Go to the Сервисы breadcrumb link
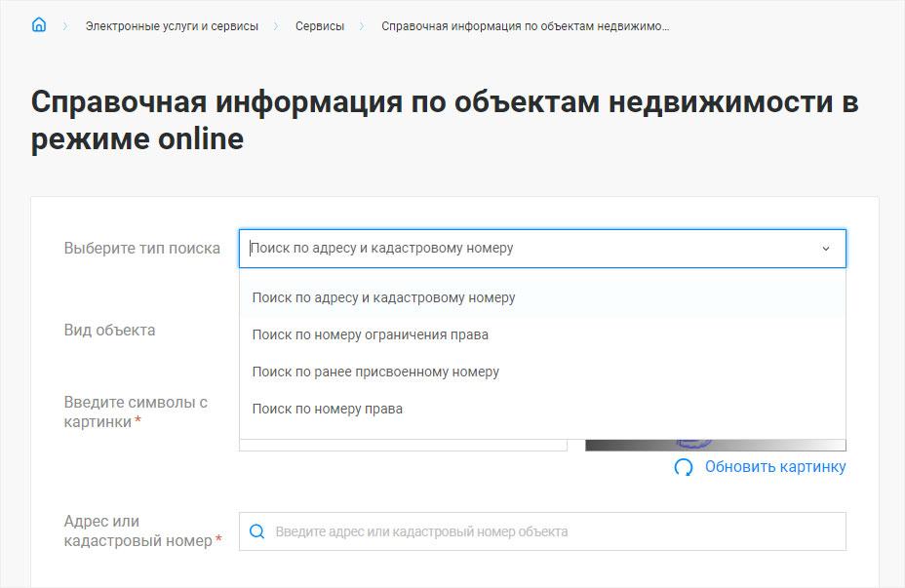 (320, 26)
